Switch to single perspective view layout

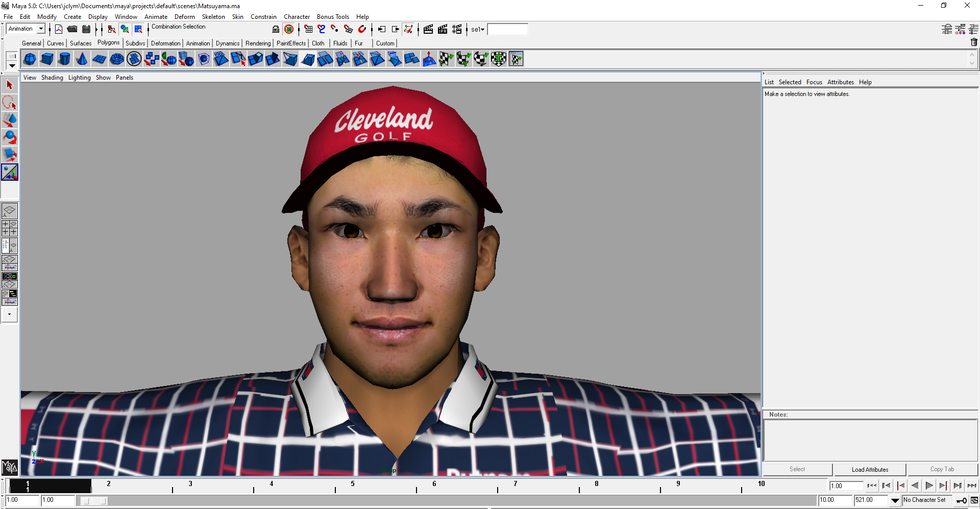click(x=10, y=211)
